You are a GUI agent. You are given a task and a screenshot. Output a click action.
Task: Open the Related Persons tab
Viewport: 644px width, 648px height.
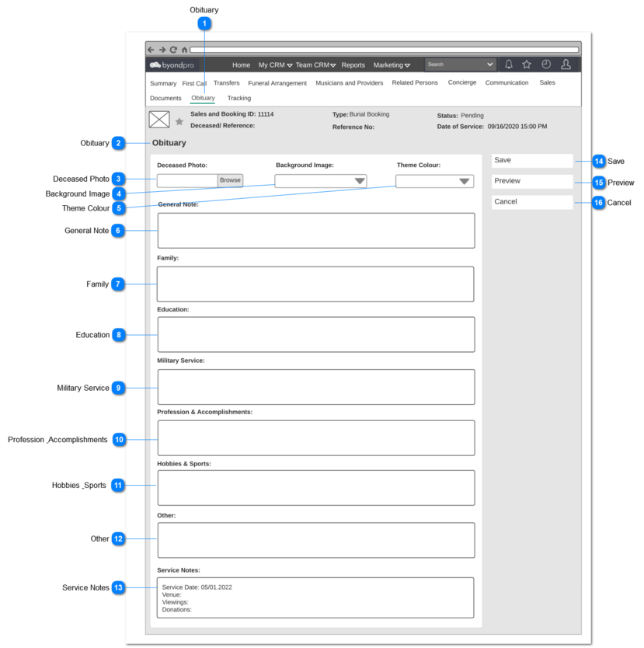click(x=415, y=82)
